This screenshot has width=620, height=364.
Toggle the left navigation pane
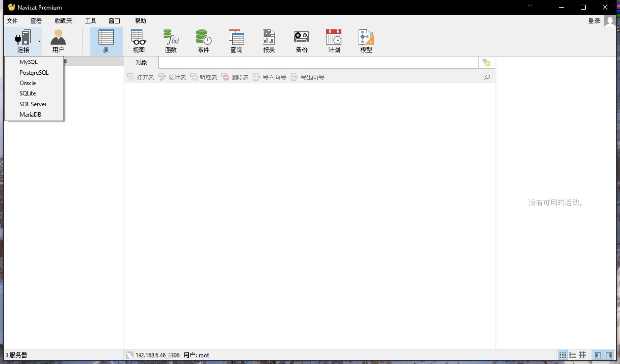pos(598,355)
